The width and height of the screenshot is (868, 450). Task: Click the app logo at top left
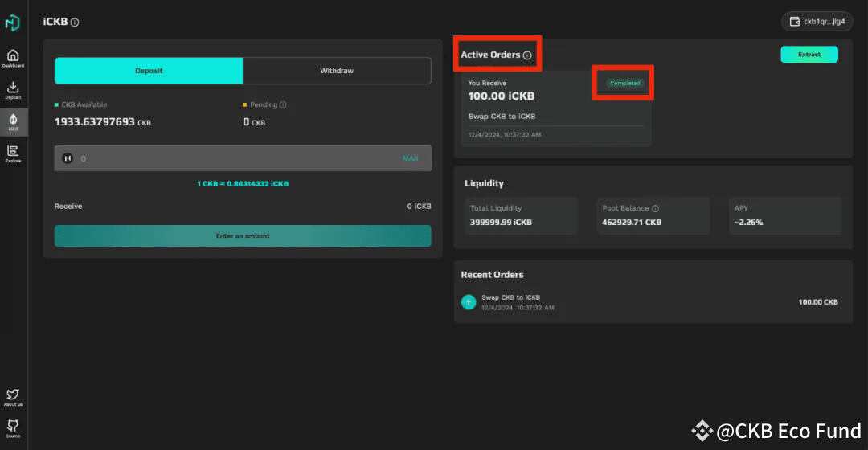[13, 22]
